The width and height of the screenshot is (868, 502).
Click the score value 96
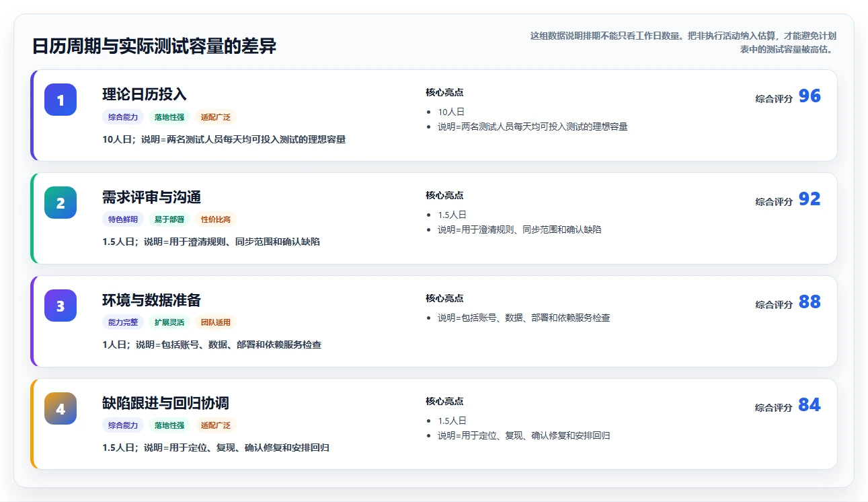point(810,96)
